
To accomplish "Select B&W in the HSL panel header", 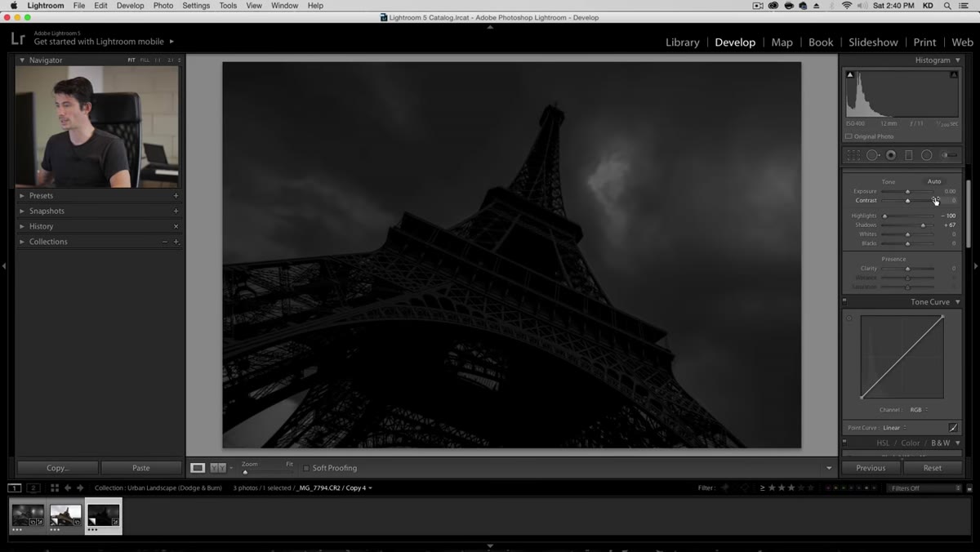I will pos(941,443).
